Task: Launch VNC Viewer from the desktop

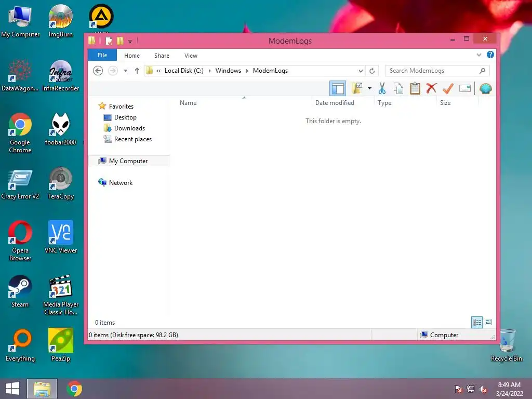Action: pos(60,237)
